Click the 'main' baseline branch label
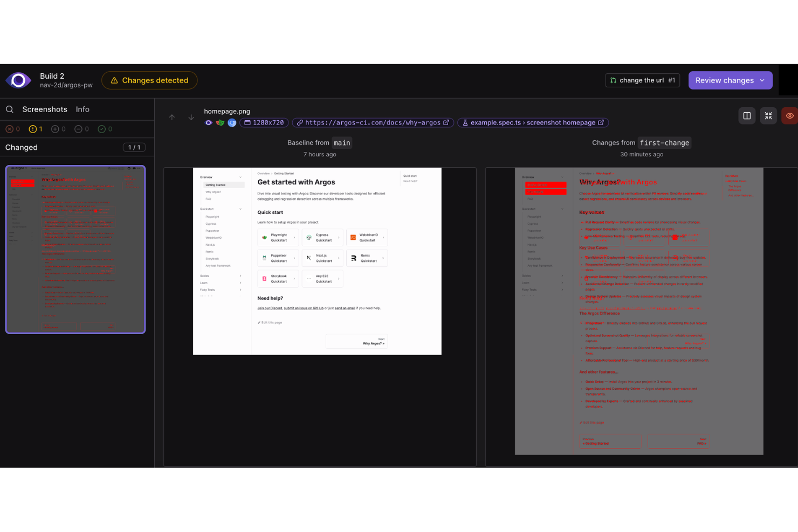 (x=342, y=143)
